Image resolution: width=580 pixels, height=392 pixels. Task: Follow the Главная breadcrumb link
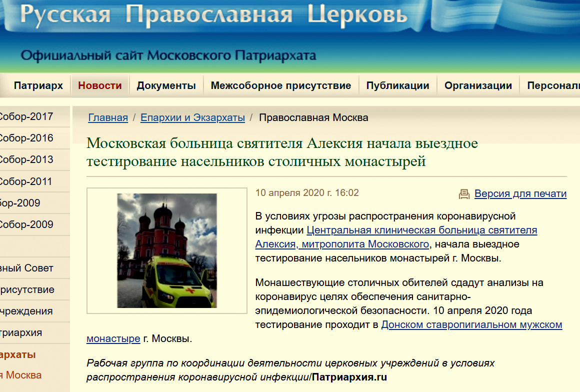point(108,117)
